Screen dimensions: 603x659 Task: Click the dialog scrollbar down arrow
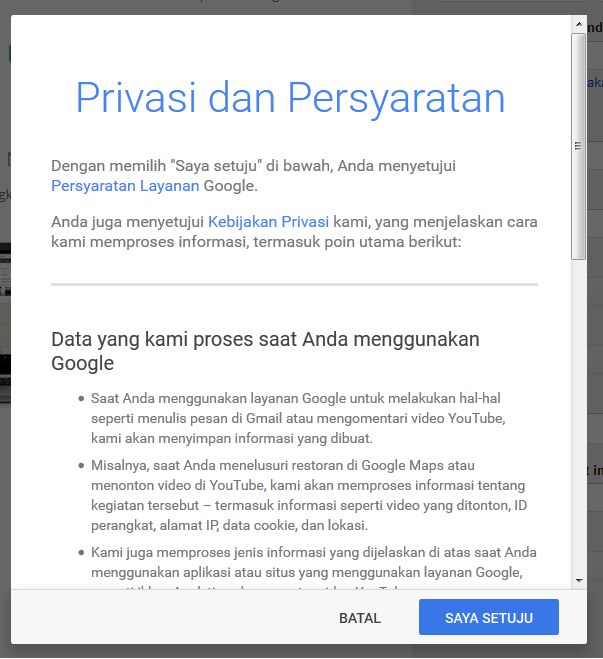coord(579,581)
